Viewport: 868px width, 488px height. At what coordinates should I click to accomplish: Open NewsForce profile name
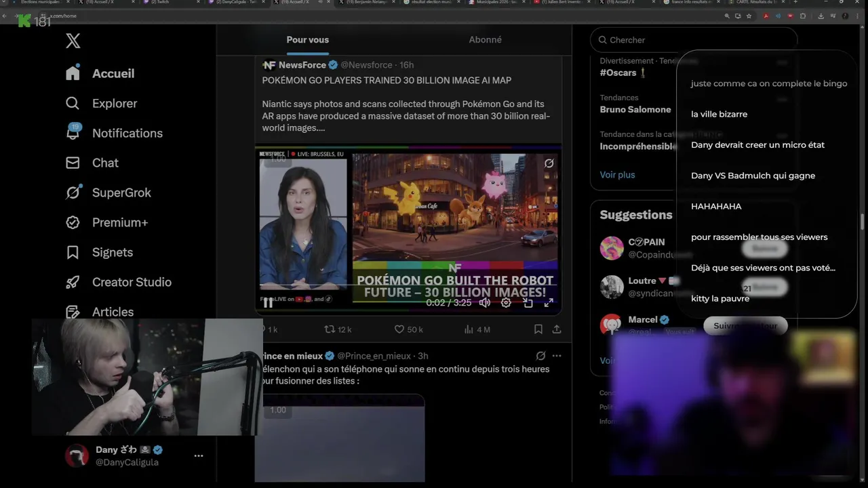click(x=302, y=65)
